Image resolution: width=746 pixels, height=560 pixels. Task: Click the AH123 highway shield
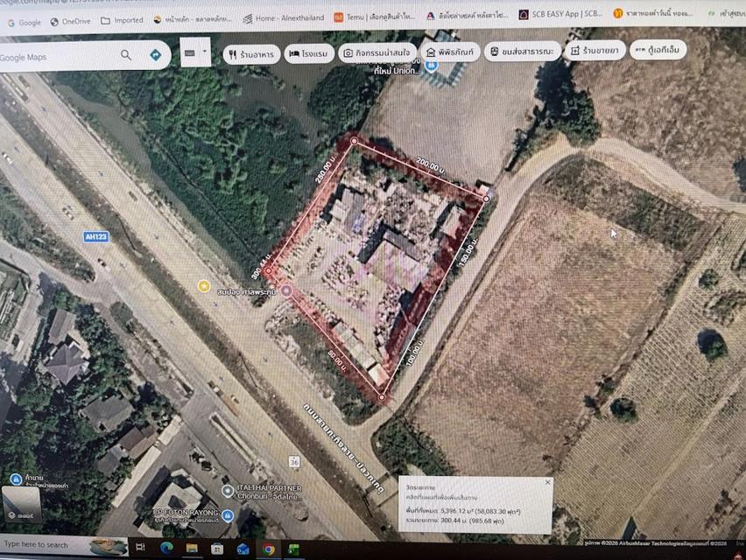point(96,237)
